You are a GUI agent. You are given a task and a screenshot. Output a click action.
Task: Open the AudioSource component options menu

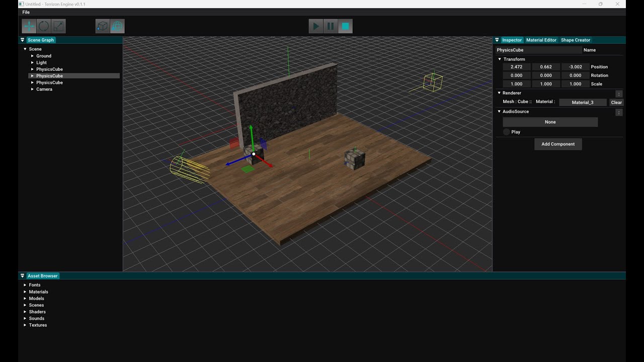[619, 112]
